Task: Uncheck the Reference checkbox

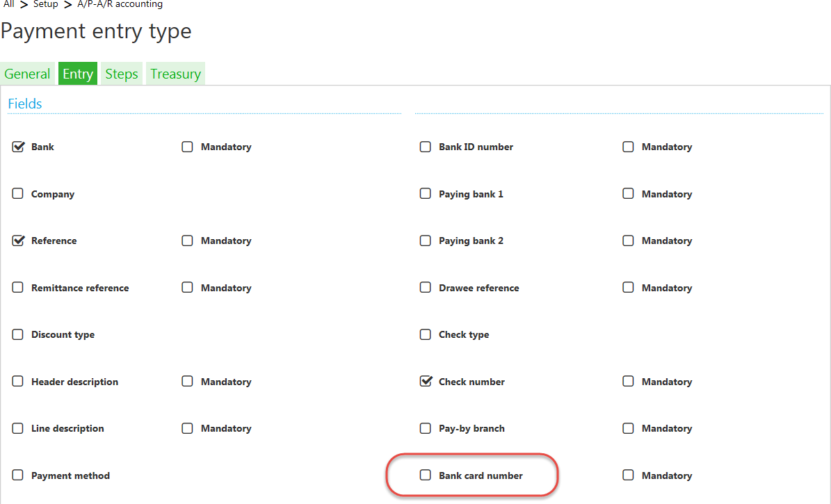Action: pos(18,241)
